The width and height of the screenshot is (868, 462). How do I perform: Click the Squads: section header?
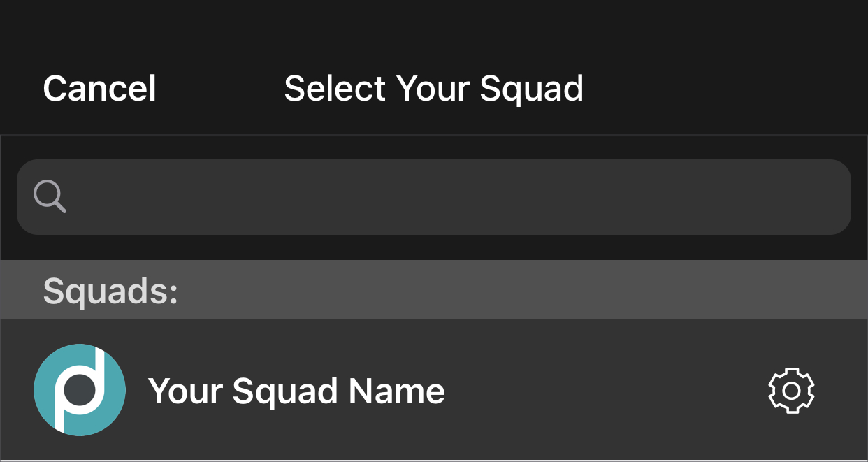110,291
